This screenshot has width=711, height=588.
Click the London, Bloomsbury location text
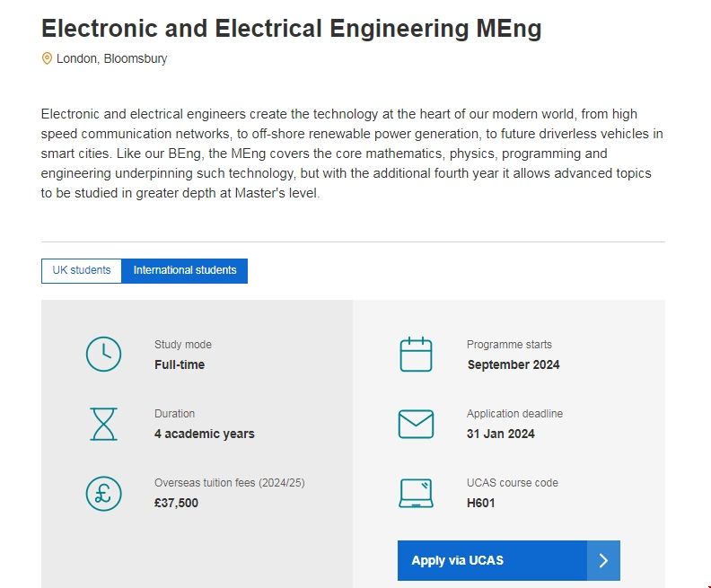[111, 59]
